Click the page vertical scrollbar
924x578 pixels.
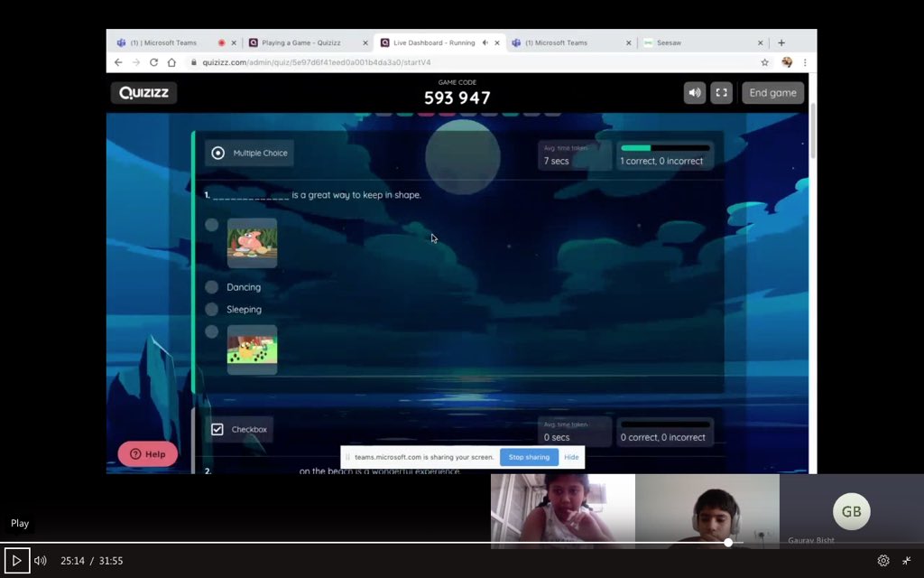click(813, 131)
